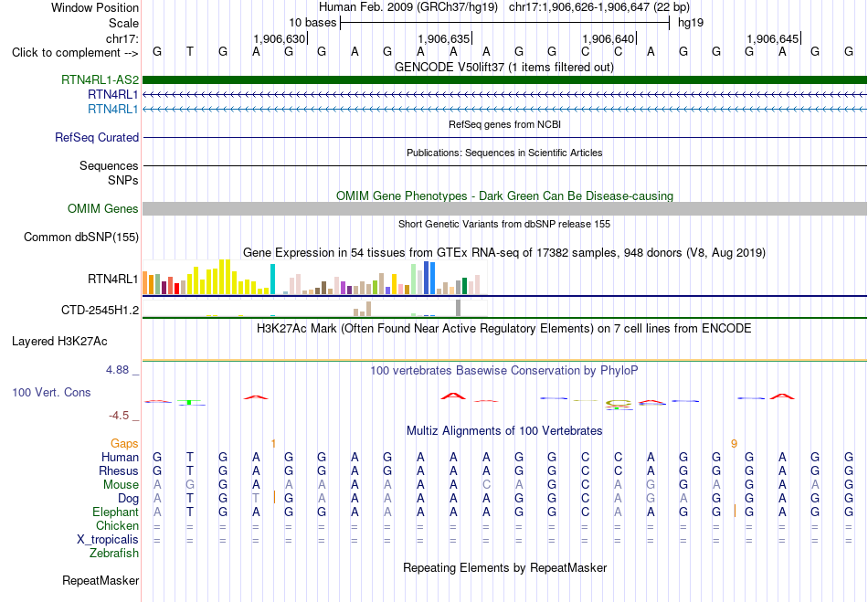Click the 100 Vert. Cons label
Screen dimensions: 868x602
tap(51, 392)
